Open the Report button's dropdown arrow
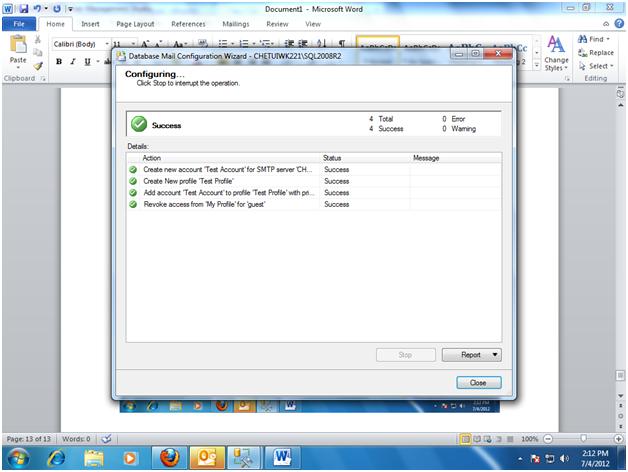The width and height of the screenshot is (628, 472). (x=495, y=355)
